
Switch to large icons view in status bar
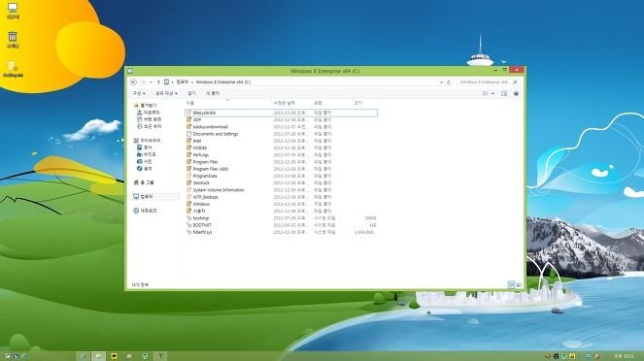pos(519,284)
